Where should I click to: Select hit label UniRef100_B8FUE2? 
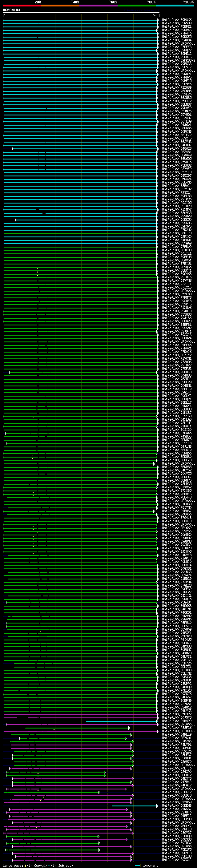[177, 775]
